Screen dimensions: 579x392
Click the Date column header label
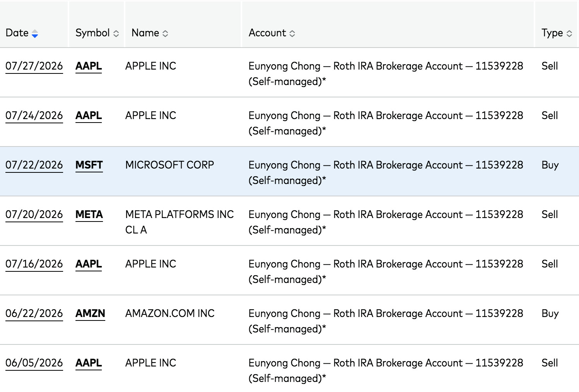pyautogui.click(x=17, y=33)
